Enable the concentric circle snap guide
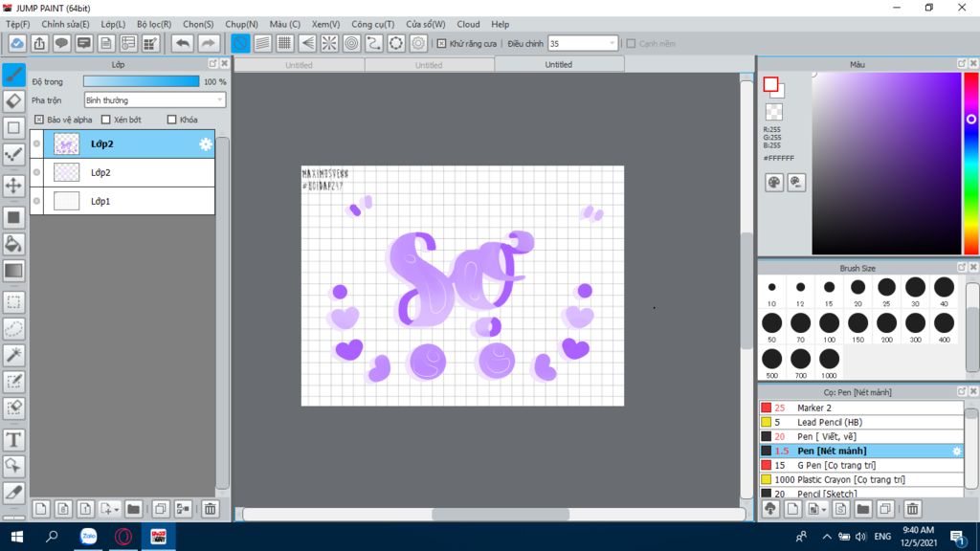 tap(352, 43)
